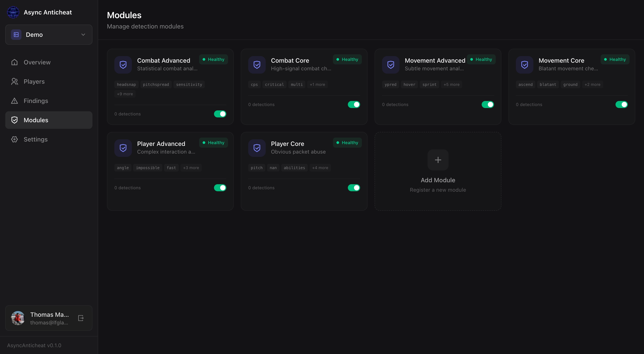This screenshot has height=354, width=644.
Task: Toggle off the Movement Advanced module
Action: click(488, 104)
